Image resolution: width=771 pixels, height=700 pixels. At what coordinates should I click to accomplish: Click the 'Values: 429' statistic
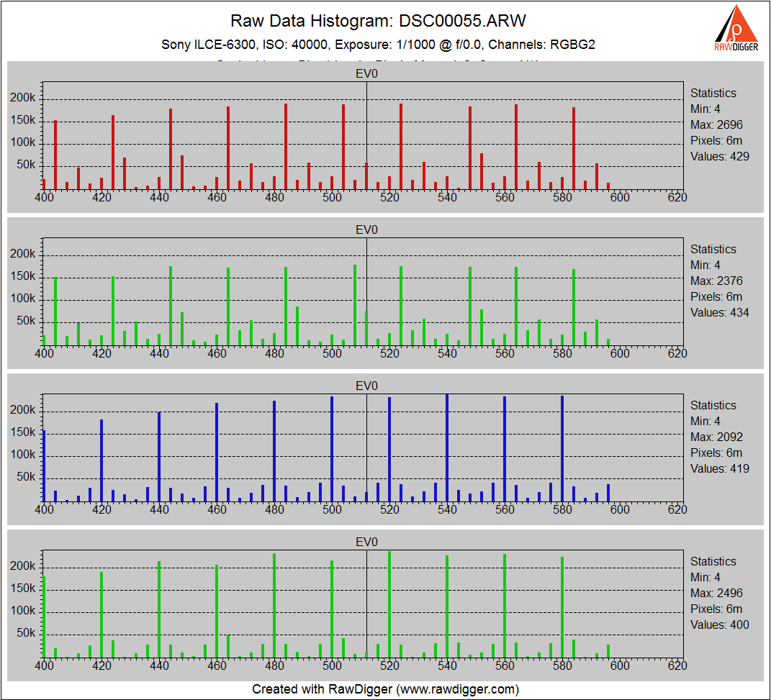point(720,157)
